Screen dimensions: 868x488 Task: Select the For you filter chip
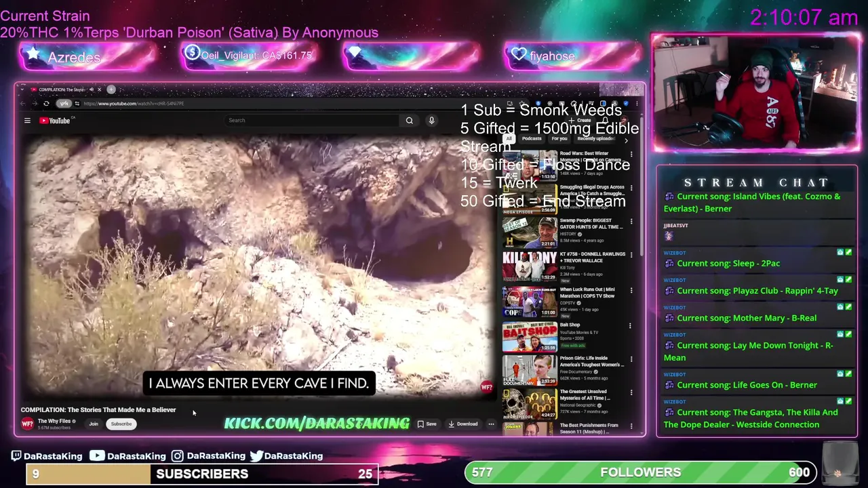pyautogui.click(x=559, y=139)
